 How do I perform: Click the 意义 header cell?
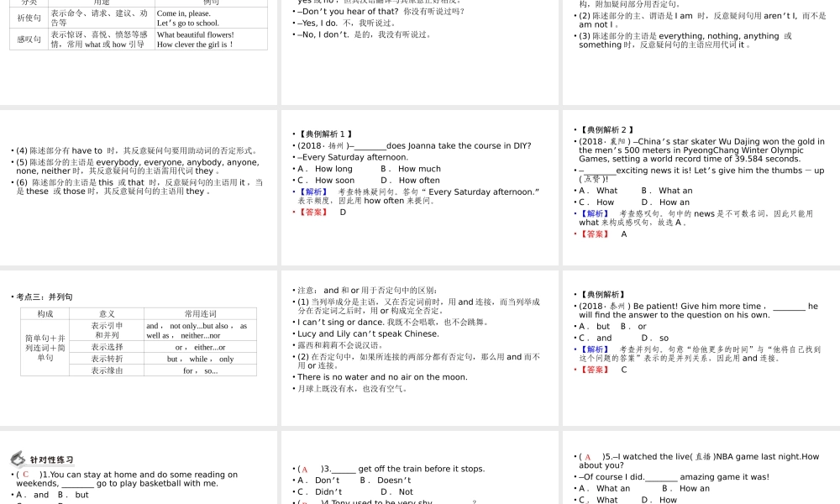click(x=107, y=314)
